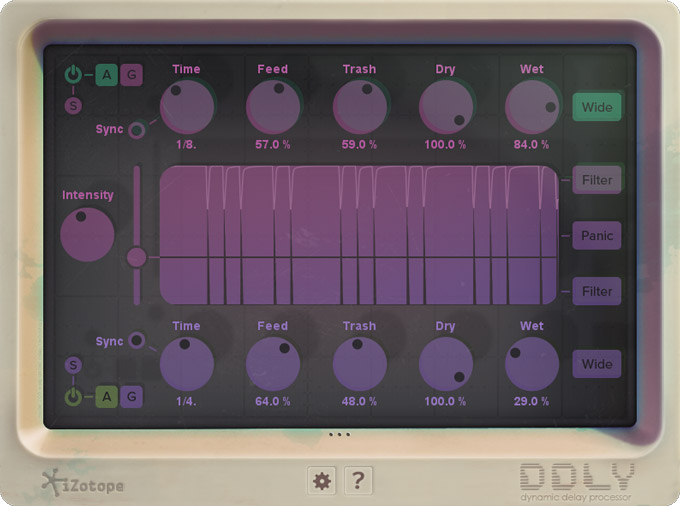This screenshot has width=680, height=506.
Task: Click the bottom Feed value 64.0 %
Action: [273, 402]
